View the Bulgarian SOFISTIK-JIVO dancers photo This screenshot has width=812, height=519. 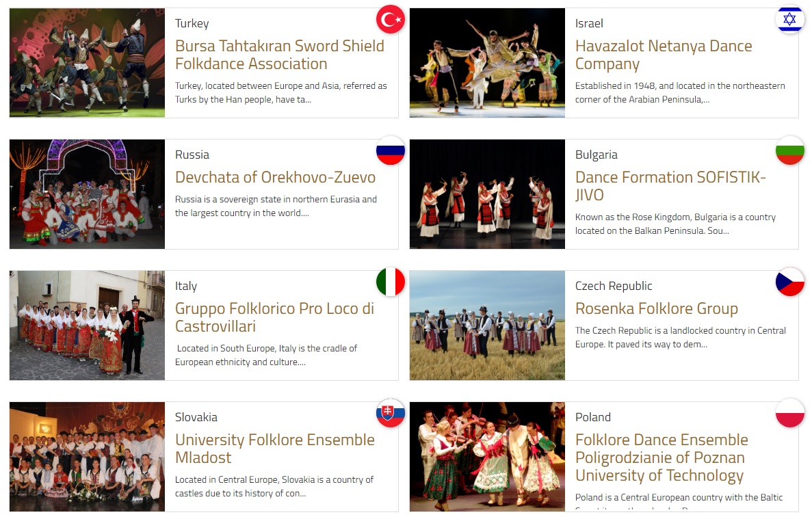(x=487, y=194)
